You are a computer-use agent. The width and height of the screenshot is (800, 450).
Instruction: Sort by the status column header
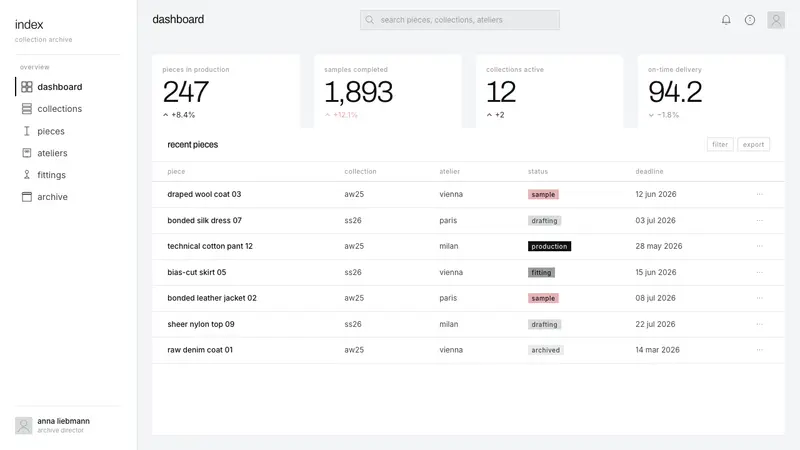(x=538, y=171)
